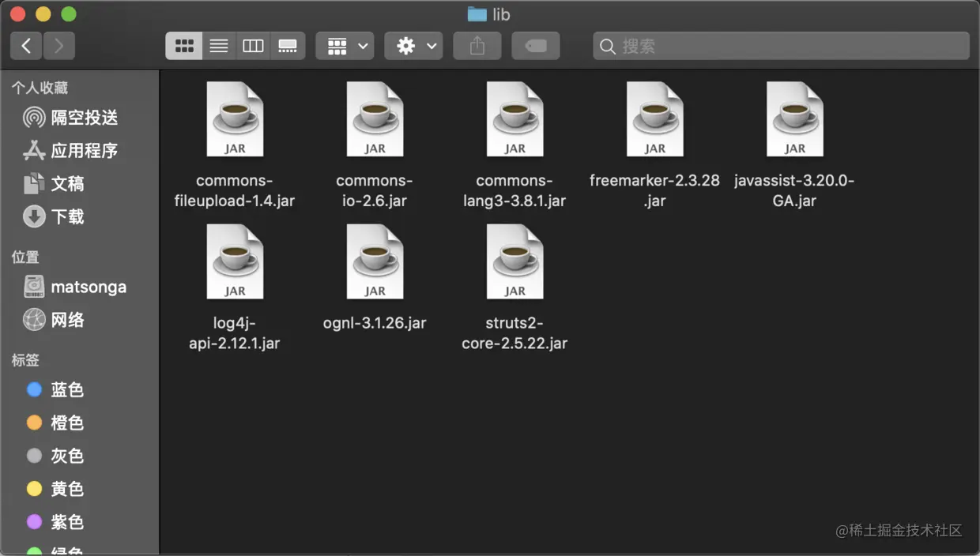Select ognl-3.1.26.jar icon
The image size is (980, 556).
point(375,261)
